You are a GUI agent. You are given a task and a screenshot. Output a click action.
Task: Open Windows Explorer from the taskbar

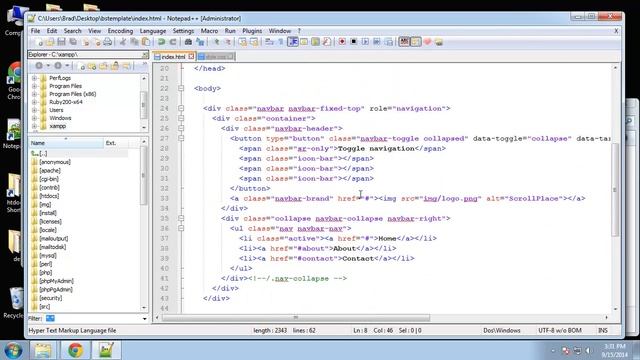[x=43, y=351]
